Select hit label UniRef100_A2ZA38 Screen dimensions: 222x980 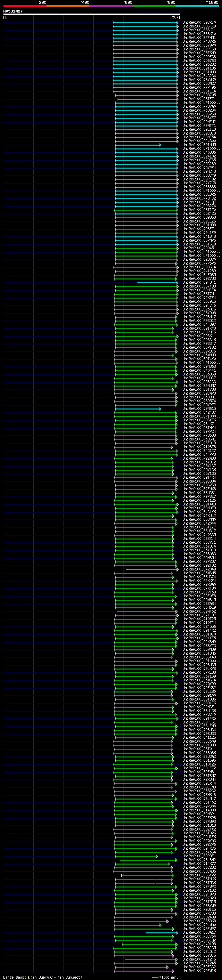coord(199,459)
